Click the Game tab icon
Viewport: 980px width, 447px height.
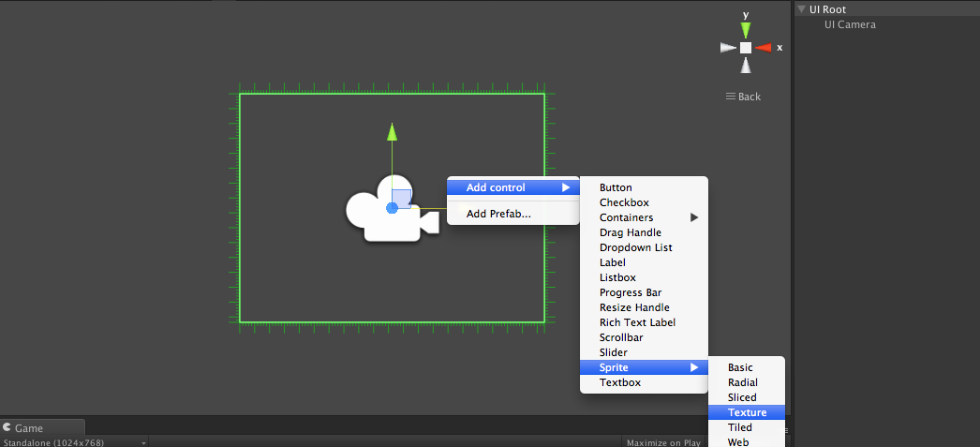(x=7, y=427)
